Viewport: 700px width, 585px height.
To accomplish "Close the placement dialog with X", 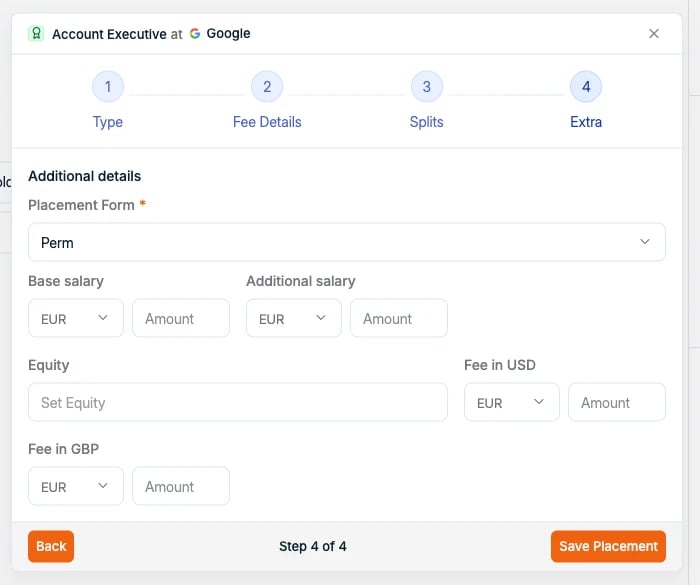I will [x=654, y=33].
